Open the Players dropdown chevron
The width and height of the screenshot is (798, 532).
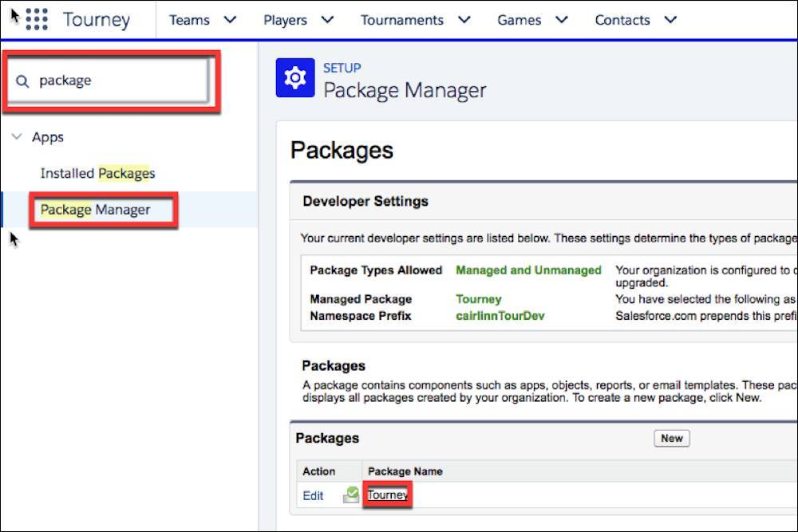[327, 20]
